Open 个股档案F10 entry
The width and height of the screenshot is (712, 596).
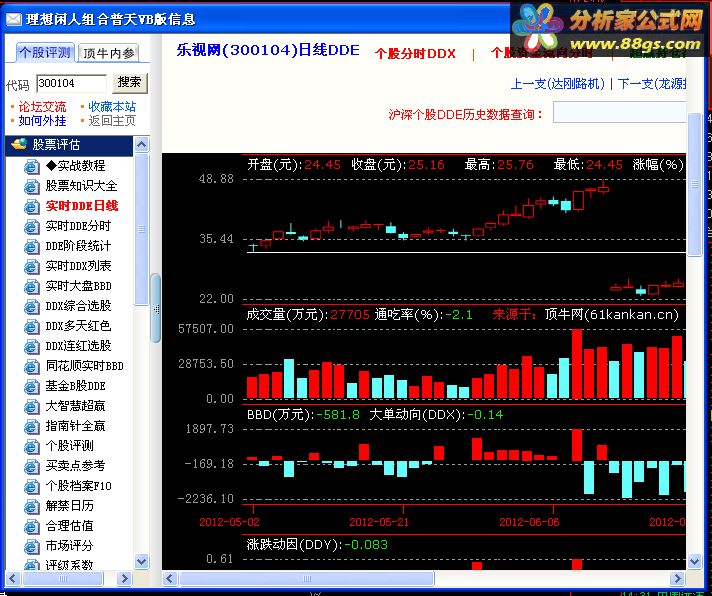78,486
